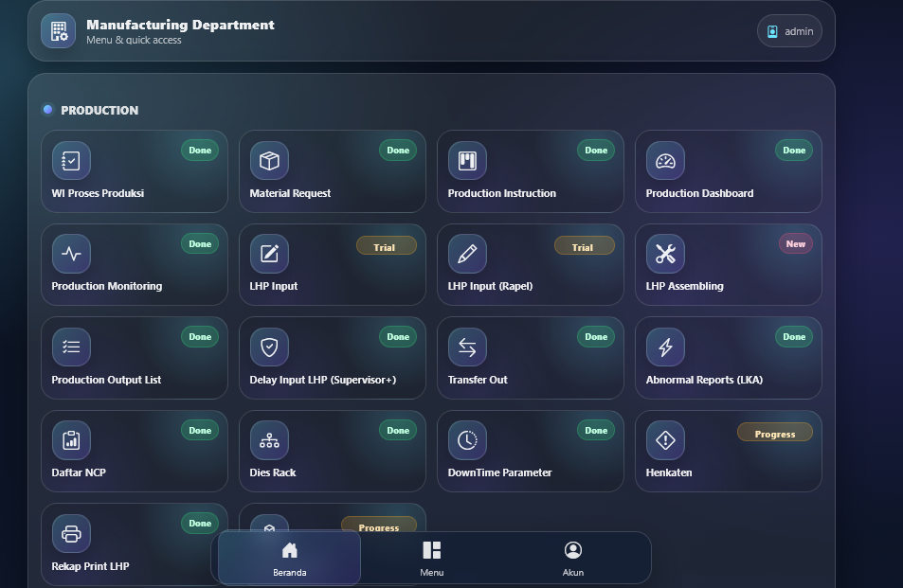Open the Menu tab in bottom navigation

point(431,559)
